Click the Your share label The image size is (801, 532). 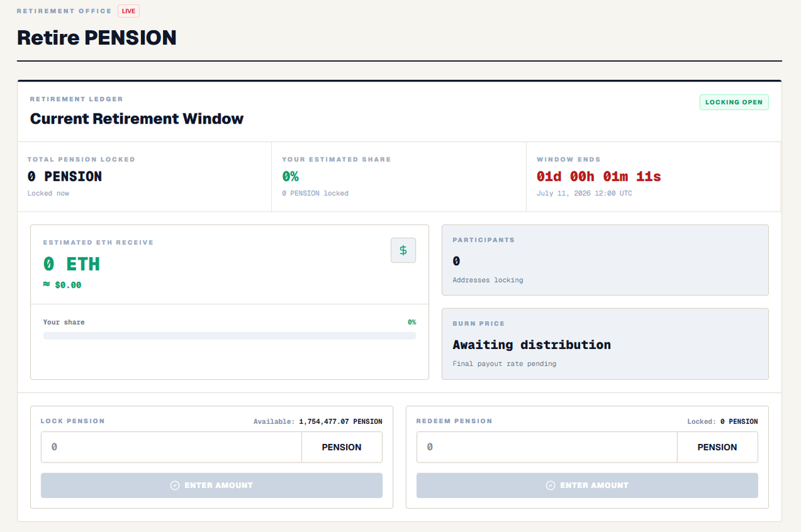[x=64, y=322]
